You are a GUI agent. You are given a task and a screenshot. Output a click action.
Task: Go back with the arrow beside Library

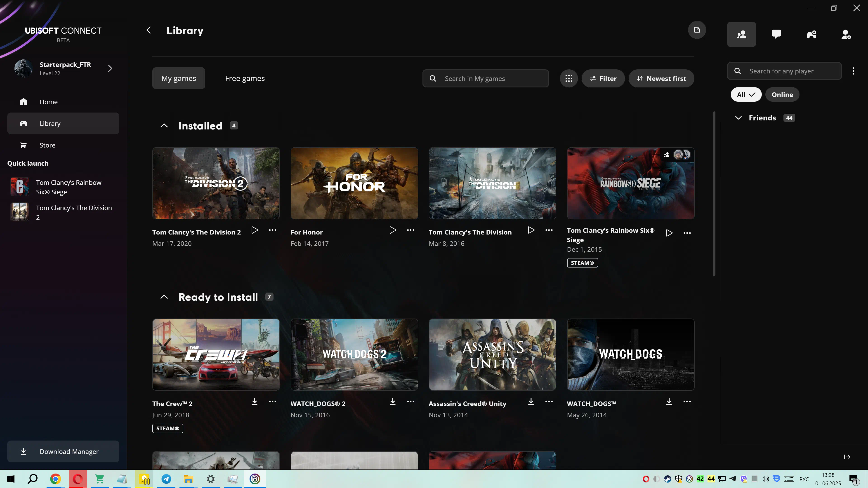click(149, 30)
